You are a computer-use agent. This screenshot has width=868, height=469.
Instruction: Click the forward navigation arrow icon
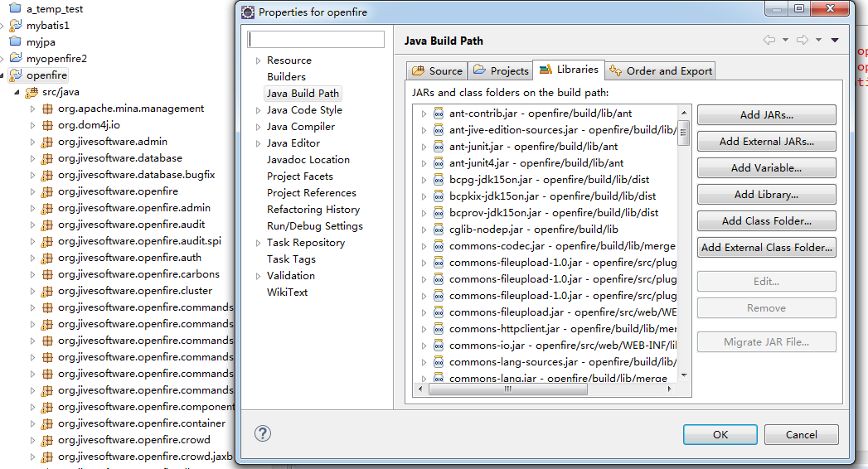(803, 40)
